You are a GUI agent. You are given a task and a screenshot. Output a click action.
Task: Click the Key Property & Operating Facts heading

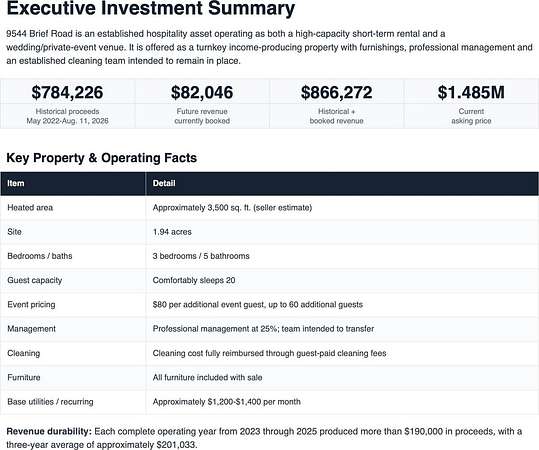[x=101, y=158]
